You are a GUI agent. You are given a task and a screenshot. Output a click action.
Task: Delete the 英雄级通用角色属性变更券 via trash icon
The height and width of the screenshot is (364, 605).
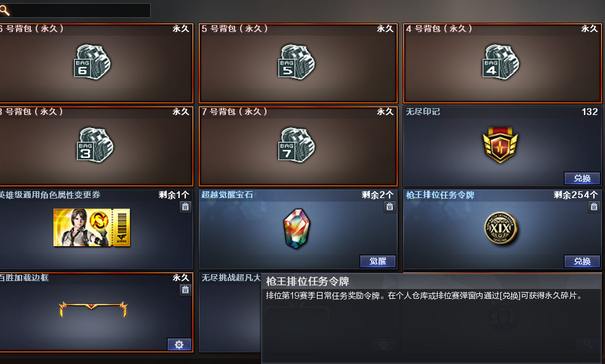pyautogui.click(x=185, y=207)
